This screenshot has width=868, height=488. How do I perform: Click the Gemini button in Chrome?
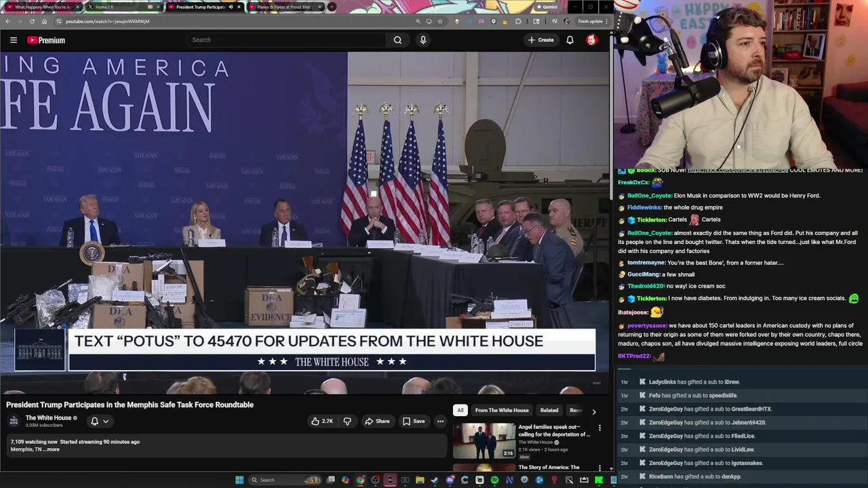(547, 7)
